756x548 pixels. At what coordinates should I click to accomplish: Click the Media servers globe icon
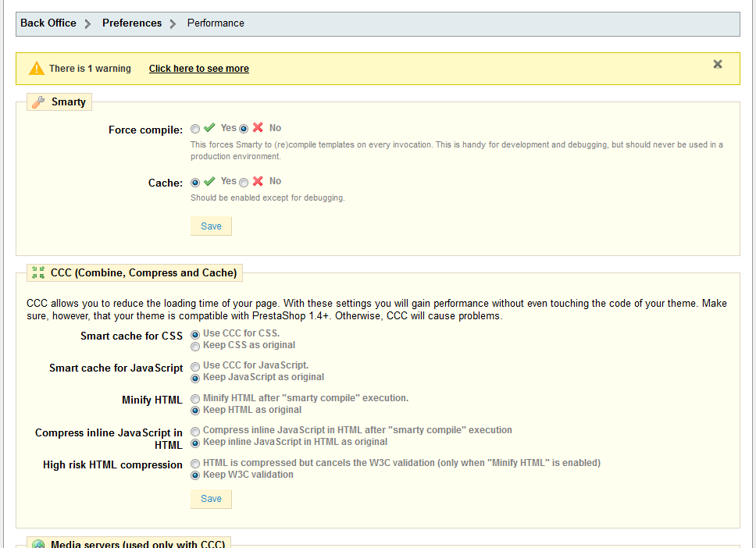click(x=38, y=544)
